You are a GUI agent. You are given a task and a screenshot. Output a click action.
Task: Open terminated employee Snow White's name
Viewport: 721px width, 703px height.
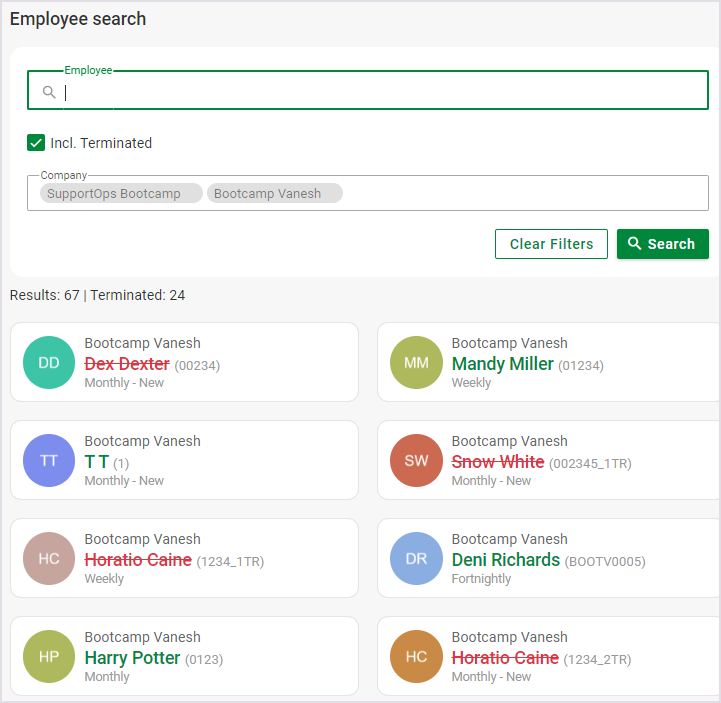point(497,462)
